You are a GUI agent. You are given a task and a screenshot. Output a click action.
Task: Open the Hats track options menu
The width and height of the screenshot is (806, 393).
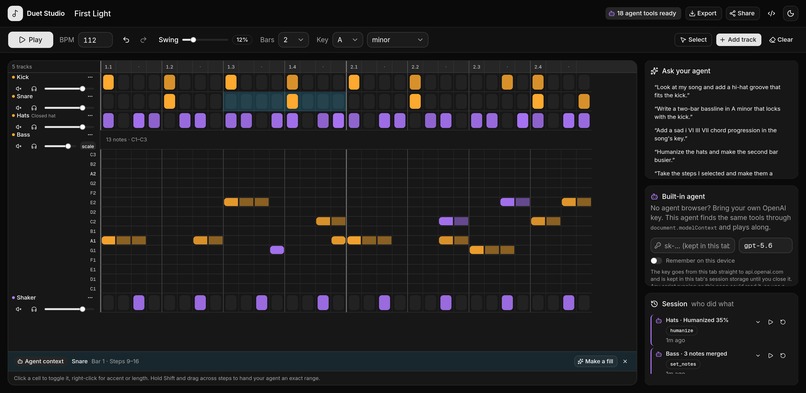coord(90,116)
